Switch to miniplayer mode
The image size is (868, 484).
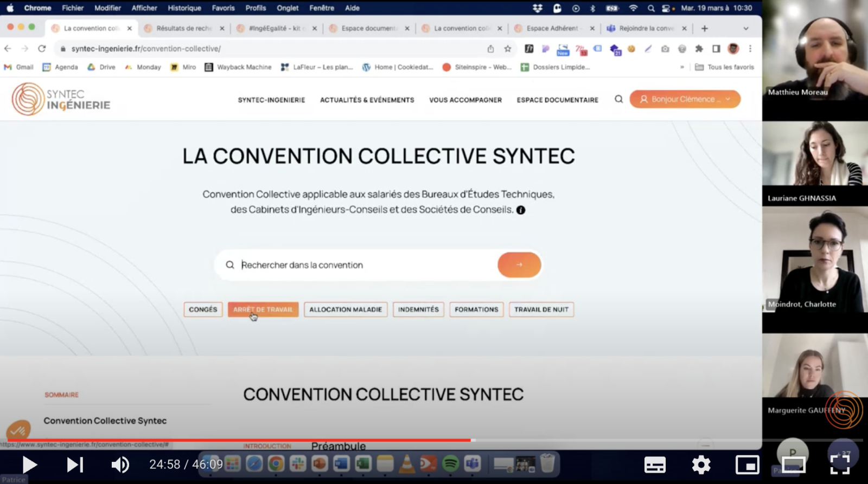(x=747, y=464)
